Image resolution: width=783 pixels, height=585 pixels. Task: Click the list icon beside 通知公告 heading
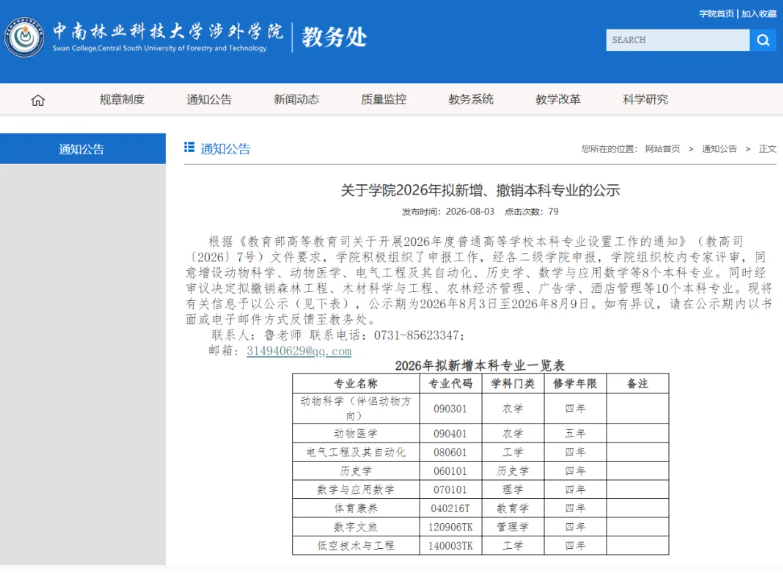(x=189, y=147)
